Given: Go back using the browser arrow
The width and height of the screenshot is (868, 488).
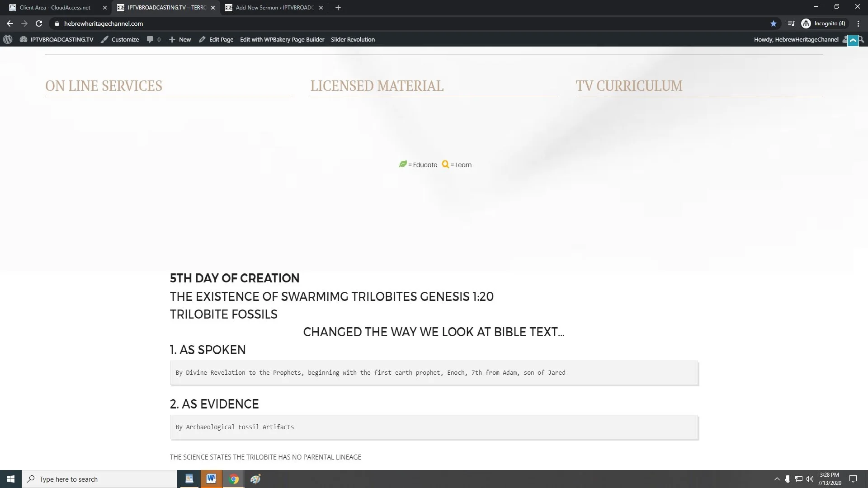Looking at the screenshot, I should coord(10,23).
